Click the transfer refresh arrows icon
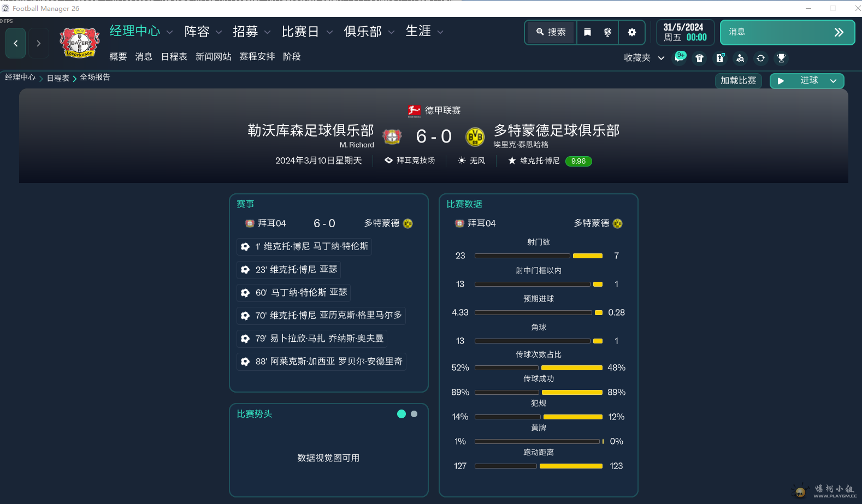 pyautogui.click(x=760, y=58)
